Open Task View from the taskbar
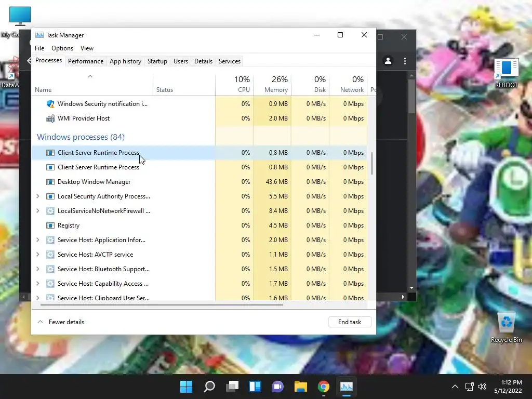532x399 pixels. (x=232, y=387)
